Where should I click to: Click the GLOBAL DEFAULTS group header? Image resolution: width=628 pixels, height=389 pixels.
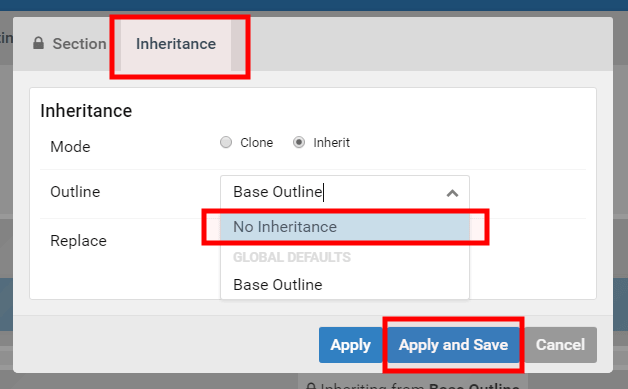point(292,257)
